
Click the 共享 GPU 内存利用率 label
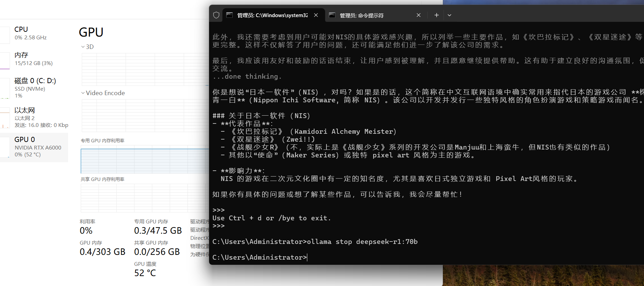(102, 179)
